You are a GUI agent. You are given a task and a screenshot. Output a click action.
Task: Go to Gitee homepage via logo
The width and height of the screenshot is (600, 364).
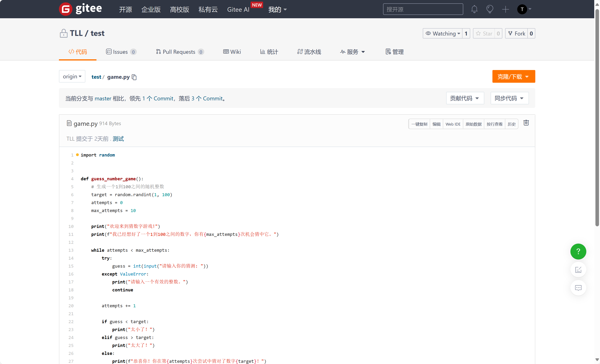pyautogui.click(x=80, y=9)
